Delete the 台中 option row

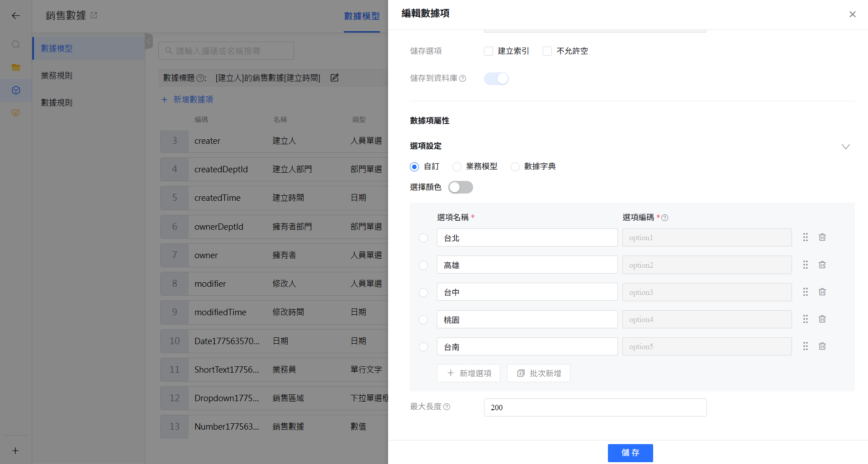click(x=822, y=292)
